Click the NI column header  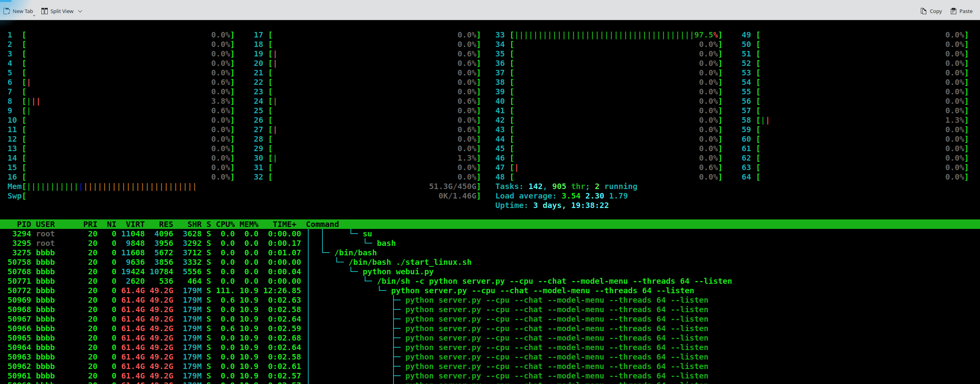point(112,224)
